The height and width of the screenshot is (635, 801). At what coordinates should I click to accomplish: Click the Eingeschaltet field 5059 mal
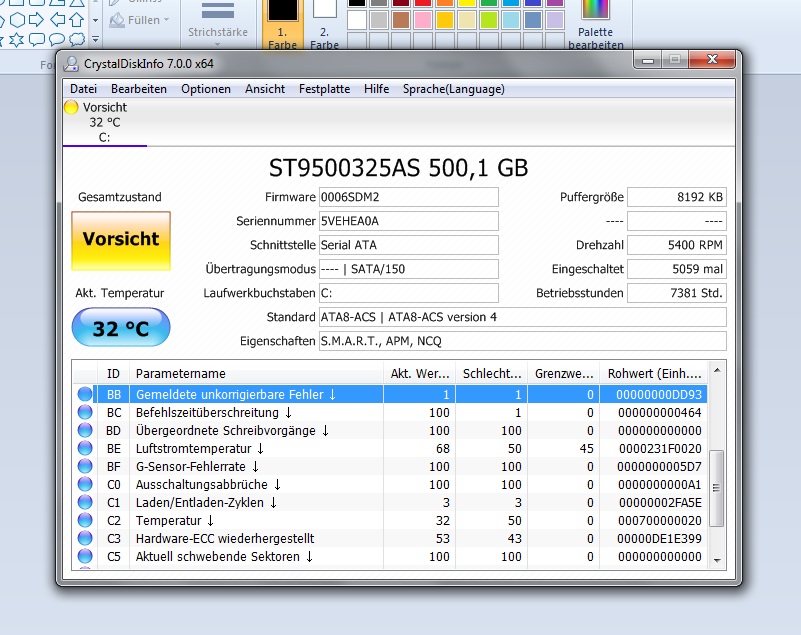[677, 269]
